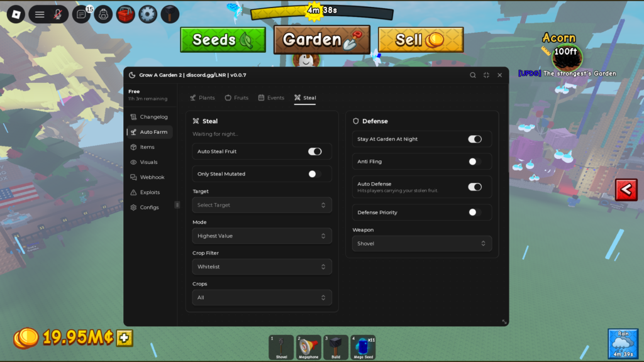Click the yellow Sell button
Screen dimensions: 644x362
(x=421, y=40)
